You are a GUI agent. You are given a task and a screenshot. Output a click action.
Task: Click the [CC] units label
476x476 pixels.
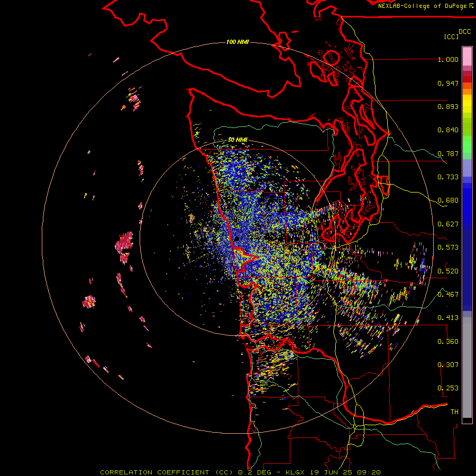451,36
